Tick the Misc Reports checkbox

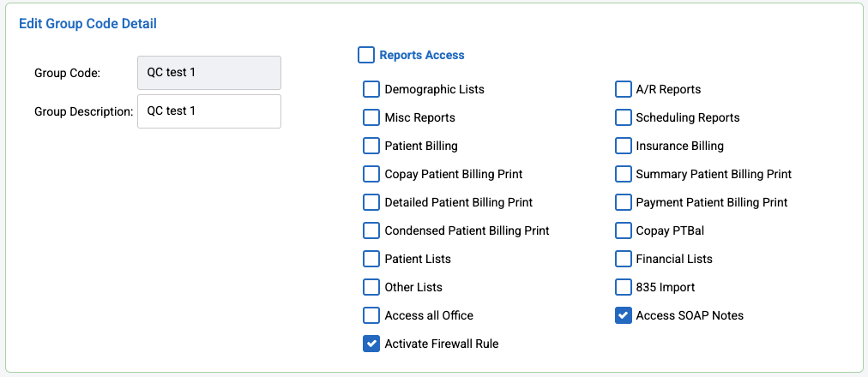(371, 117)
